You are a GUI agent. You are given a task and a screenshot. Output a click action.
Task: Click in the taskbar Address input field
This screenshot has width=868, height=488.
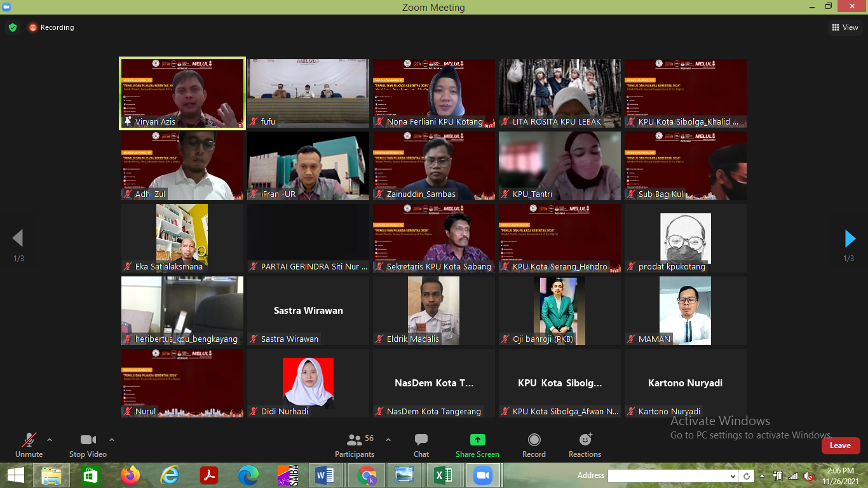coord(667,476)
